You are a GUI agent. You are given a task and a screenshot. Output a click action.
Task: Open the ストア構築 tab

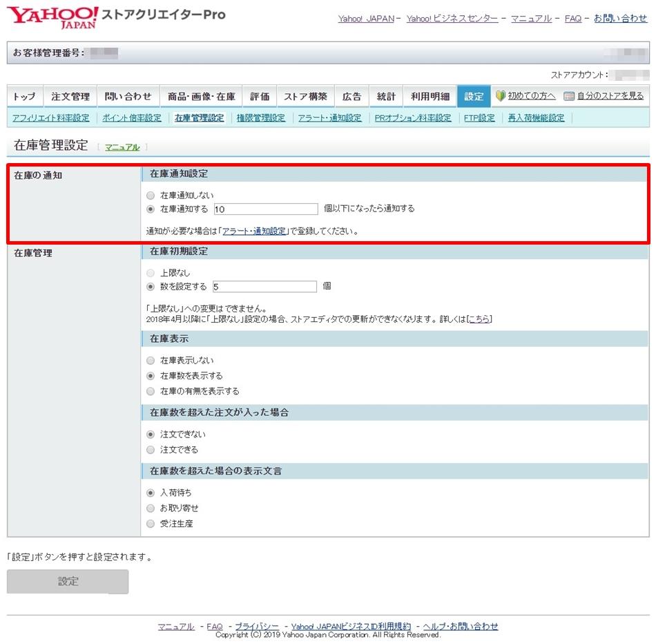tap(305, 96)
